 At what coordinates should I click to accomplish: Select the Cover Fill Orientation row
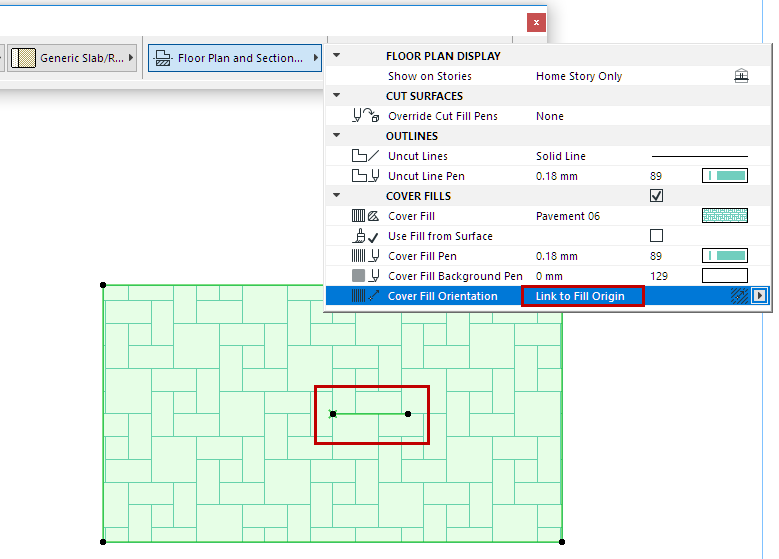tap(547, 296)
